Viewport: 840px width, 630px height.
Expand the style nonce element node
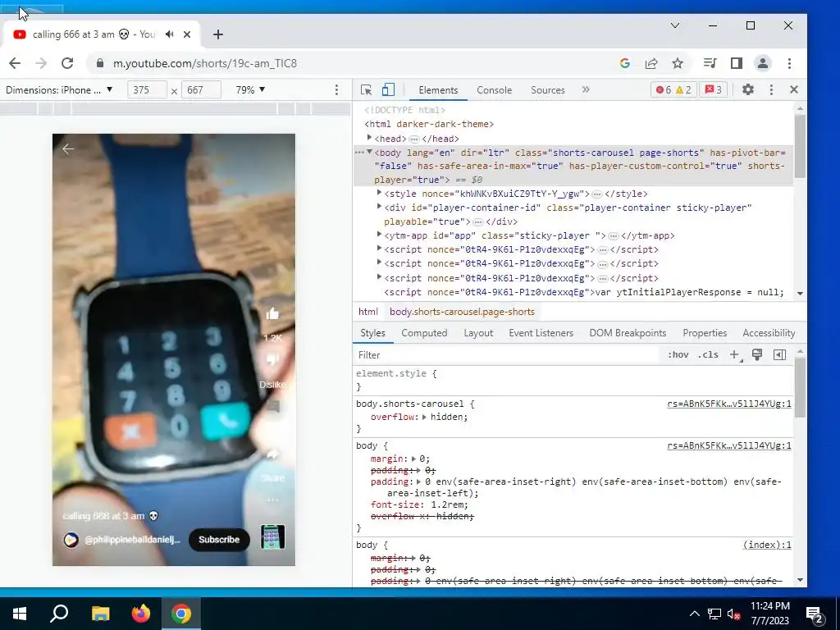point(379,192)
